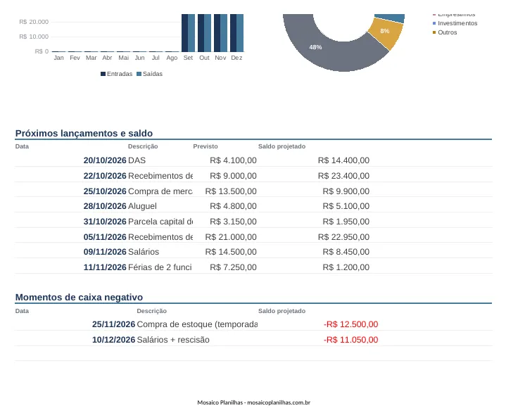Click the Momentos de caixa negativo heading

point(79,297)
